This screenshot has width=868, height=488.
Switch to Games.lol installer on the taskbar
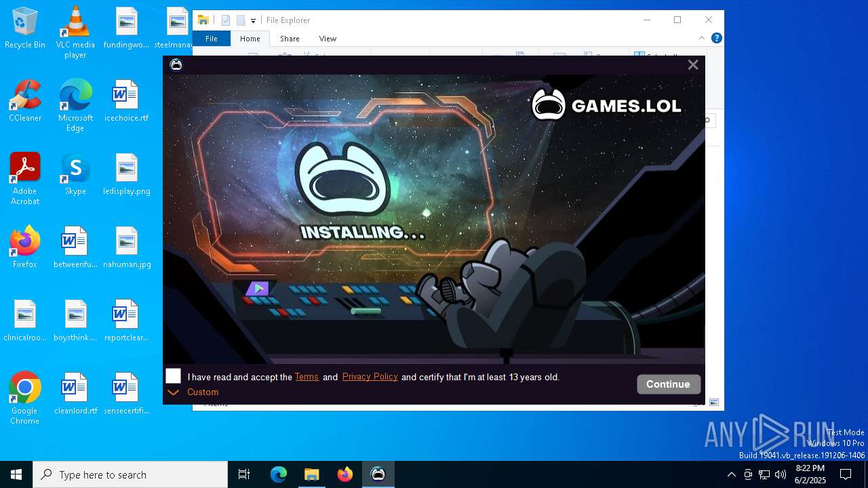(x=378, y=474)
